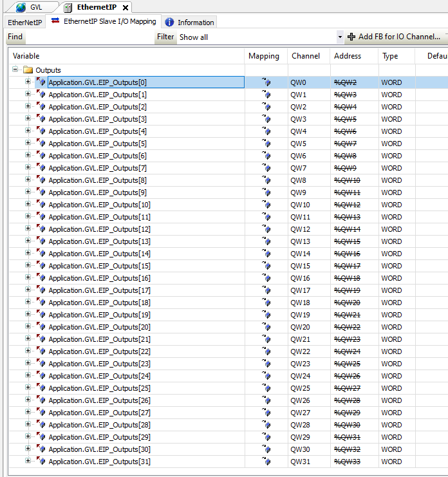Click the struck-through %QW2 address cell
Screen dimensions: 448x477
355,82
